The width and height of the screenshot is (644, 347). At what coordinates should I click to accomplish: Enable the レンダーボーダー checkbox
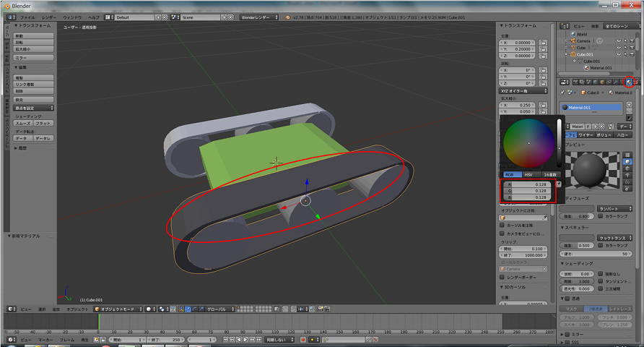coord(503,277)
